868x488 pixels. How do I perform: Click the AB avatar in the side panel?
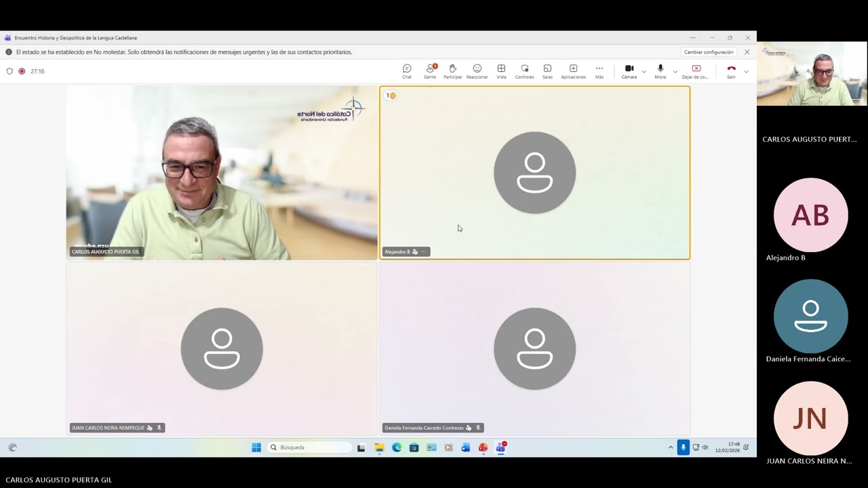point(811,215)
